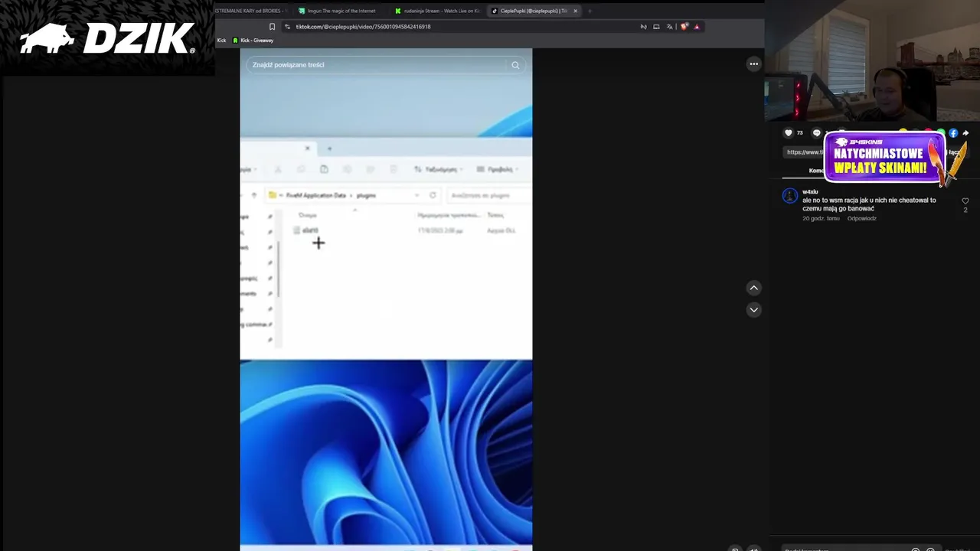This screenshot has height=551, width=980.
Task: Click the '20 godz. temu' timestamp
Action: tap(821, 219)
